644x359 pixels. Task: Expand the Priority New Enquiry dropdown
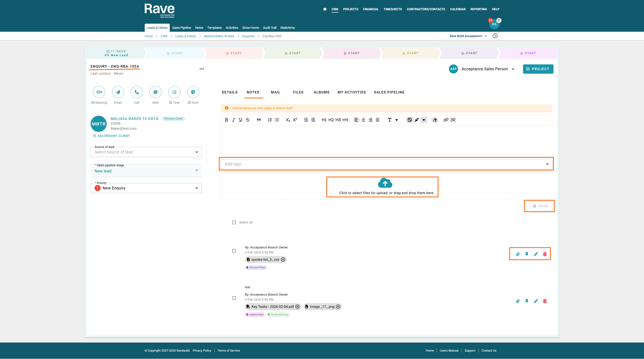click(x=146, y=188)
